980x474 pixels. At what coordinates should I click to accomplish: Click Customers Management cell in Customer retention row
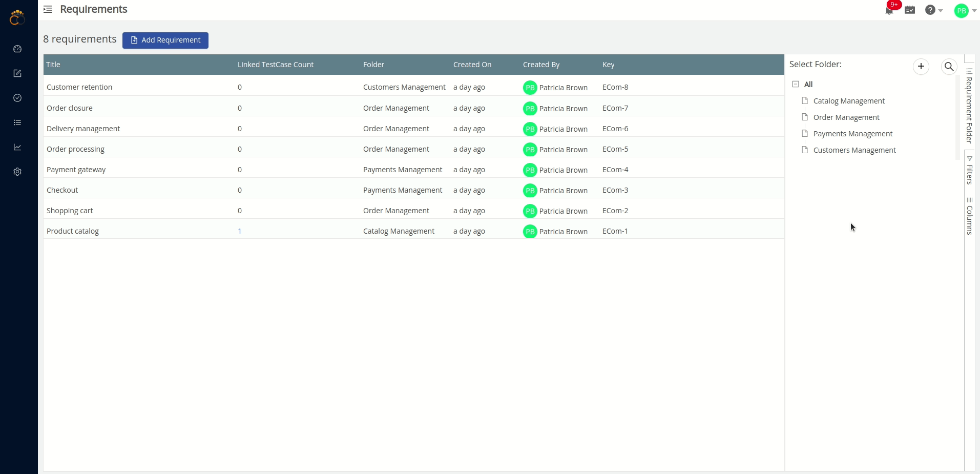click(404, 87)
